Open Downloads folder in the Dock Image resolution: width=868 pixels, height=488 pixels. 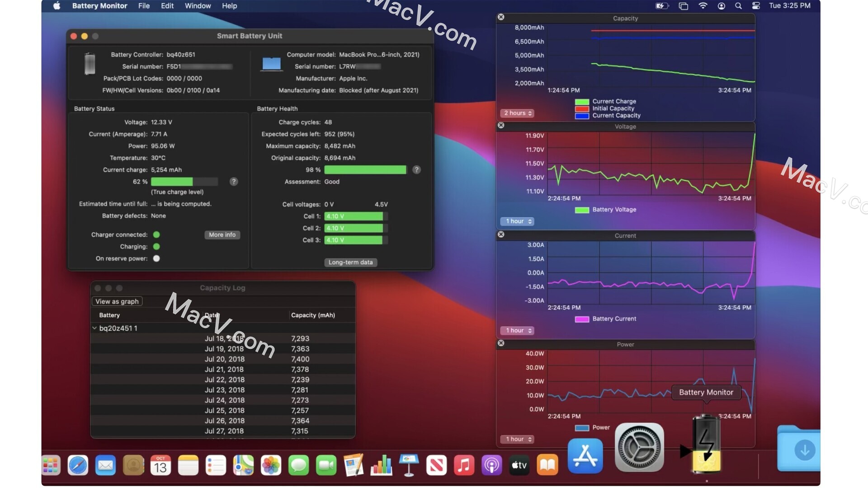[799, 449]
